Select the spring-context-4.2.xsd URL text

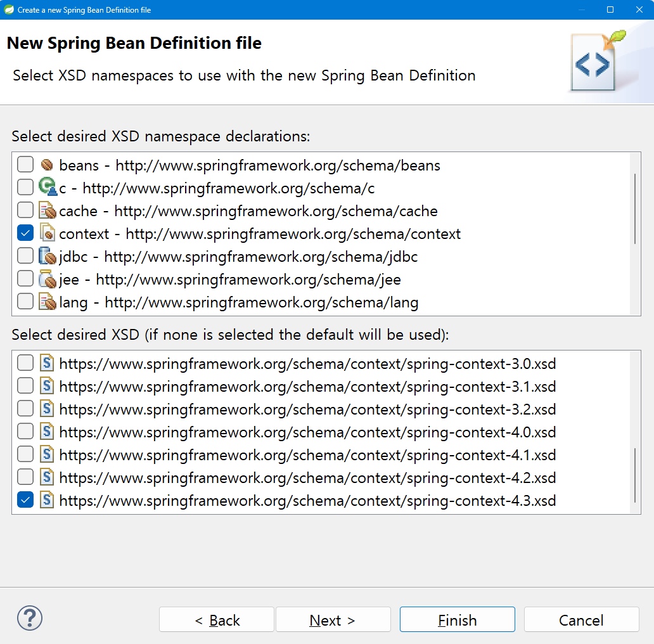(x=307, y=478)
